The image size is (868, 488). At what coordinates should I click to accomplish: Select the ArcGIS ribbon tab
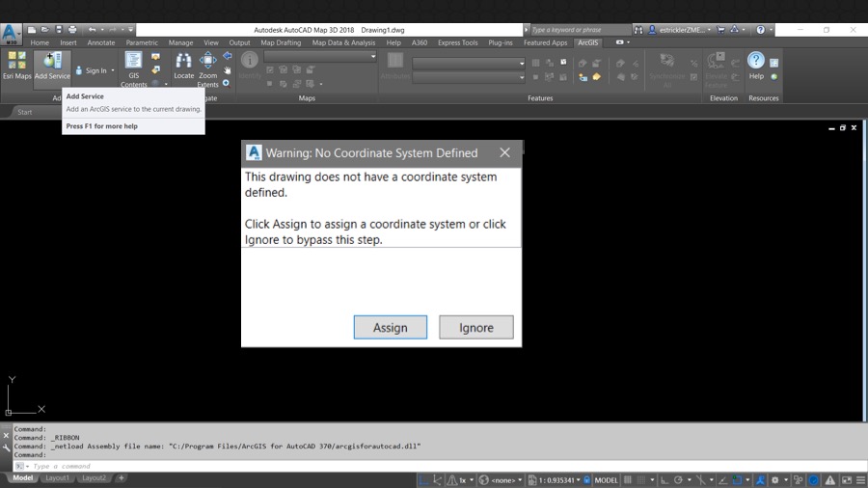point(588,42)
